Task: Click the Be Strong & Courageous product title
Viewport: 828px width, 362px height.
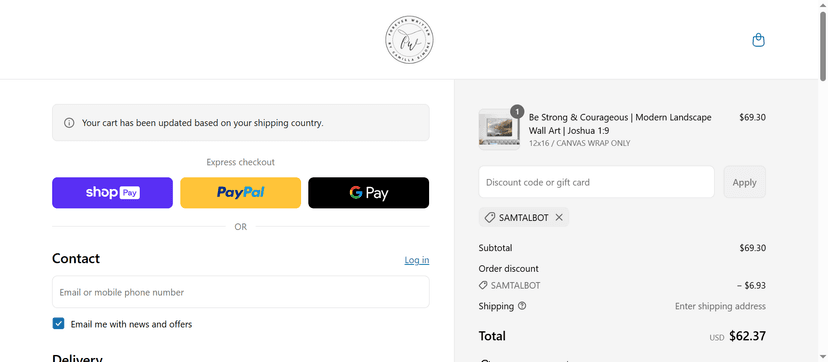Action: [620, 123]
